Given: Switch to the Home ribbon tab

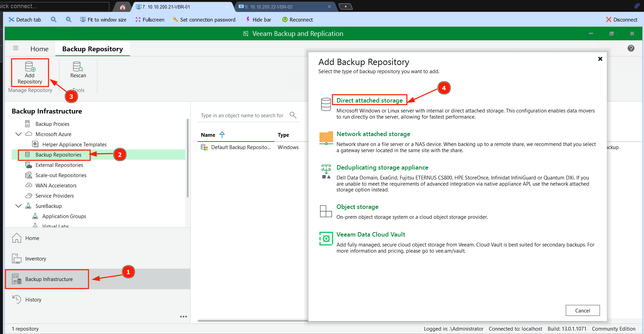Looking at the screenshot, I should (x=39, y=49).
